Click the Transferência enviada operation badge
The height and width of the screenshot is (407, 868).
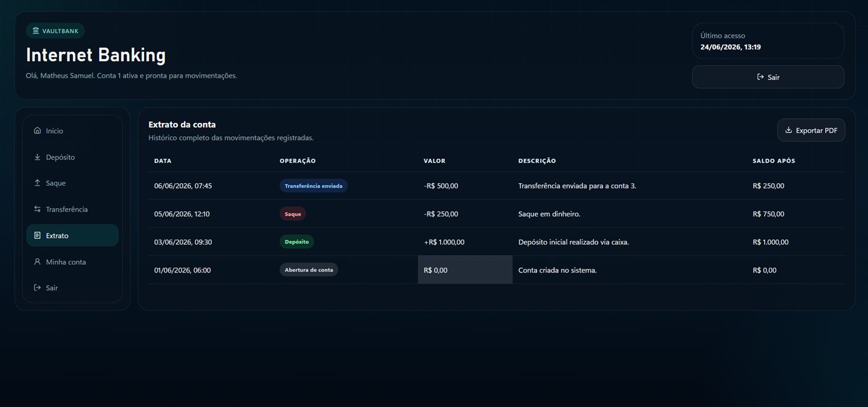click(x=313, y=186)
